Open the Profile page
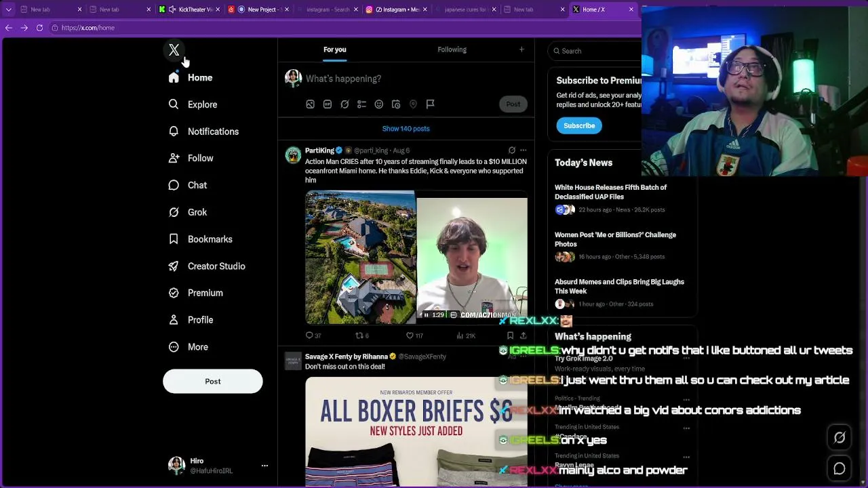868x488 pixels. coord(191,320)
